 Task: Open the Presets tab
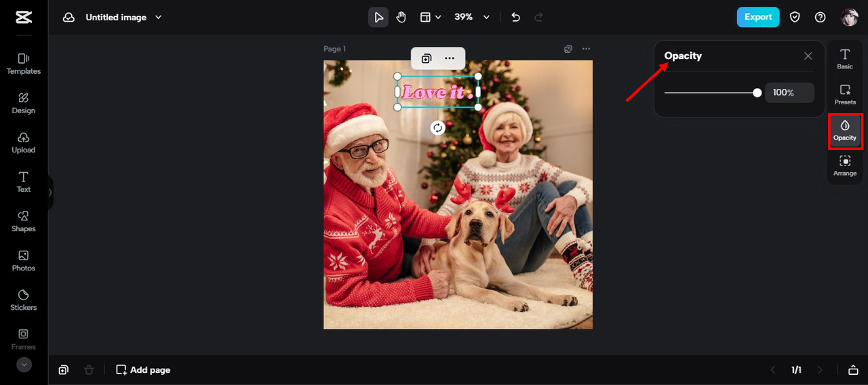(845, 95)
